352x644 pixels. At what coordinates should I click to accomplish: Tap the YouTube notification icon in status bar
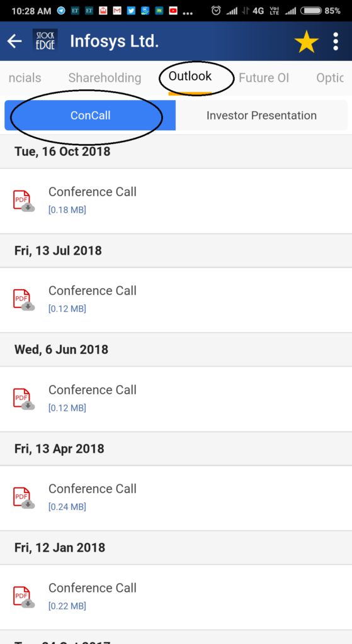[x=173, y=11]
